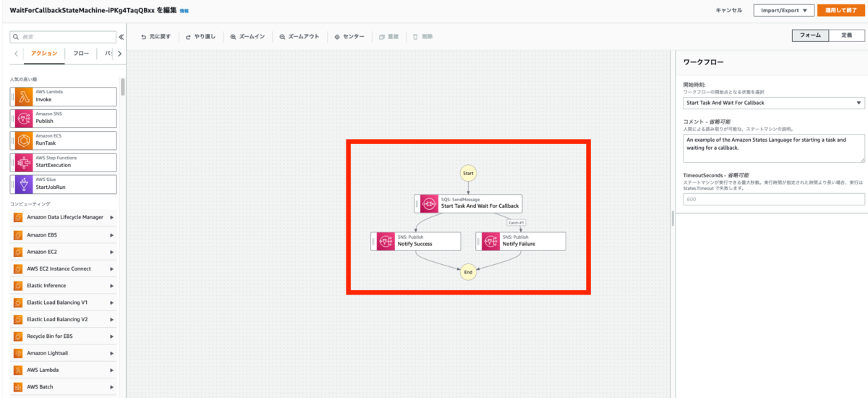
Task: Open the Import/Export dropdown
Action: [x=783, y=10]
